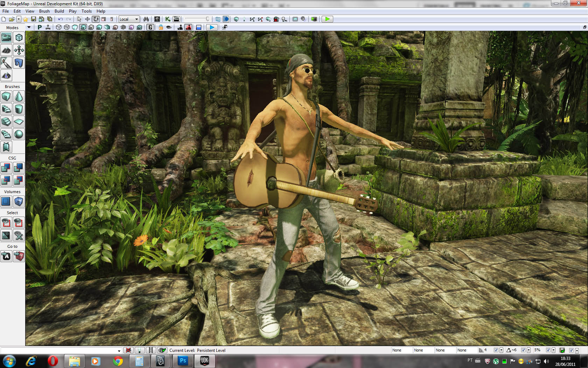Toggle the viewport lock padlock icon
The height and width of the screenshot is (368, 588).
click(x=161, y=27)
